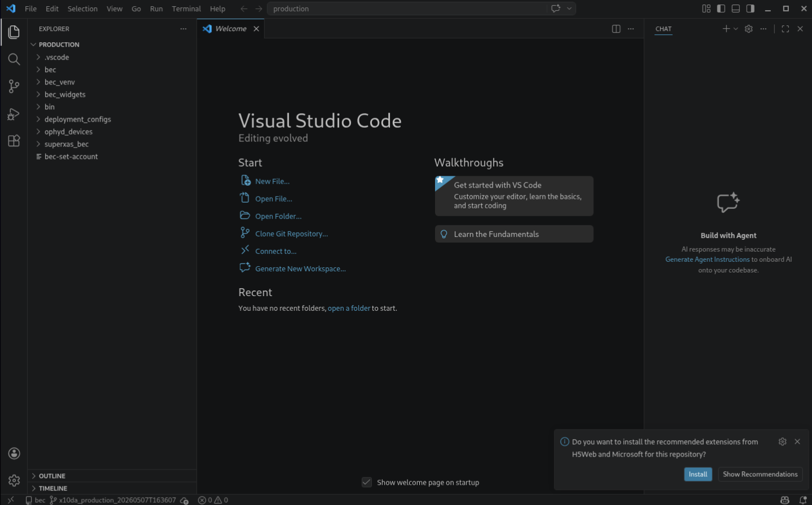Toggle Secondary Side Bar visibility
The width and height of the screenshot is (812, 505).
click(750, 8)
